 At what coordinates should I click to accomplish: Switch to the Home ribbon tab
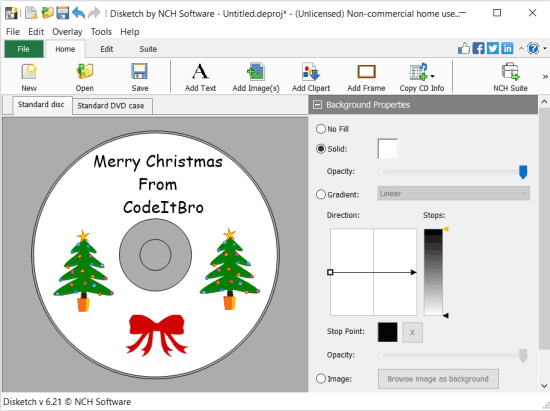coord(65,49)
